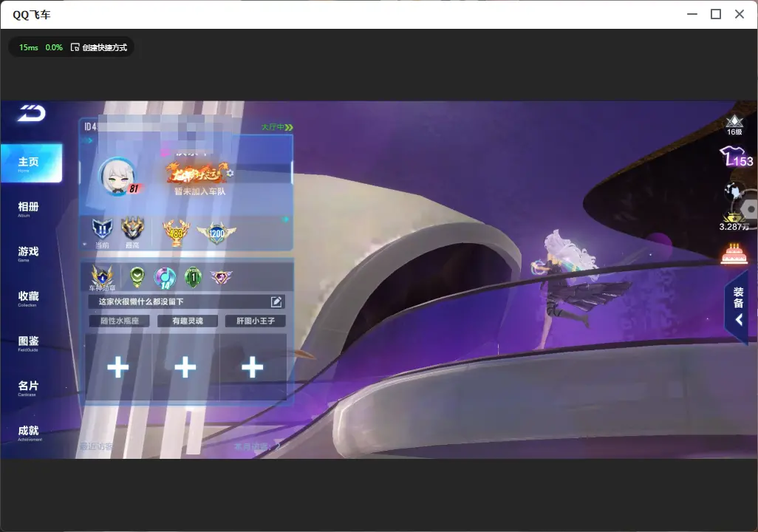758x532 pixels.
Task: Maximize the QQ飞车 window
Action: tap(716, 15)
